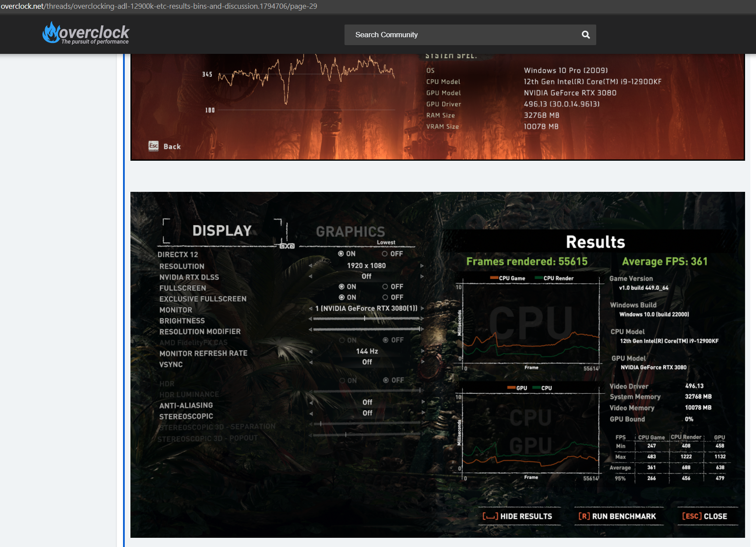Click left arrow for 1920 x 1080 resolution
This screenshot has height=547, width=756.
click(310, 266)
